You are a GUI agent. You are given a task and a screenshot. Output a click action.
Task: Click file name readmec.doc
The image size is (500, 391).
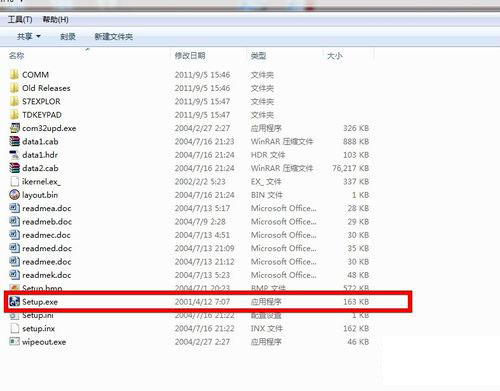pos(46,235)
